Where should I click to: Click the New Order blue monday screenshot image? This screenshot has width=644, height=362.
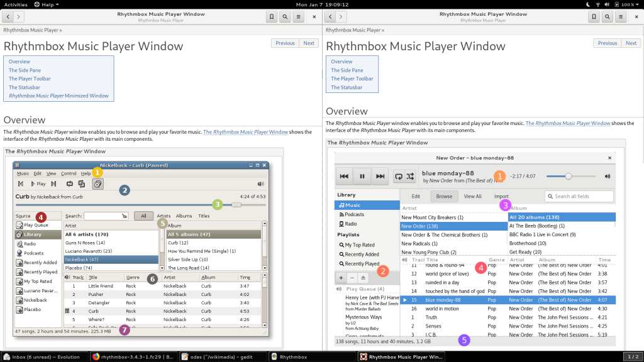pos(475,249)
